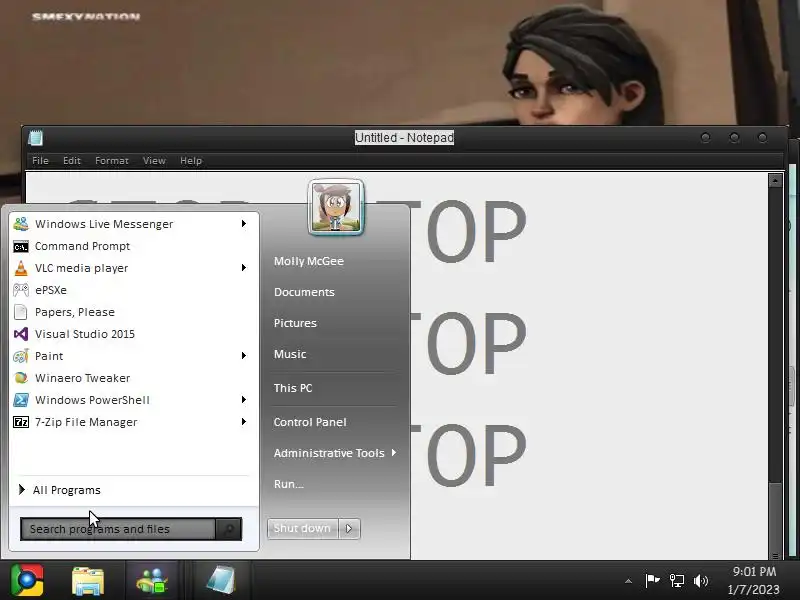Expand Administrative Tools submenu arrow

coord(394,453)
